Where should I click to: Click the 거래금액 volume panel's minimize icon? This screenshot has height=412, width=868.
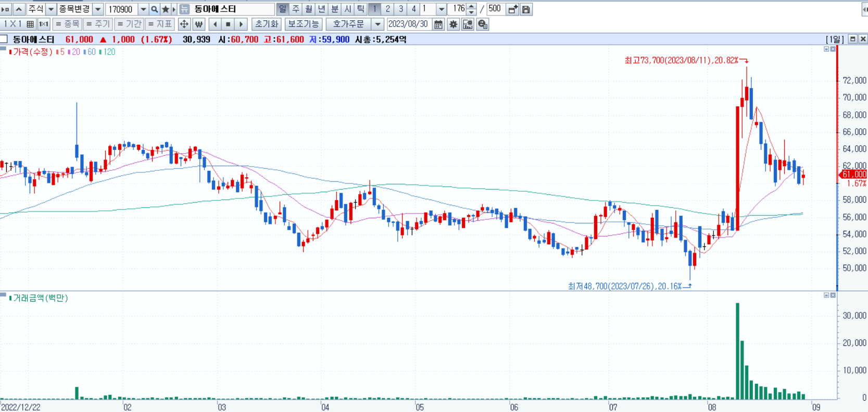click(x=826, y=295)
